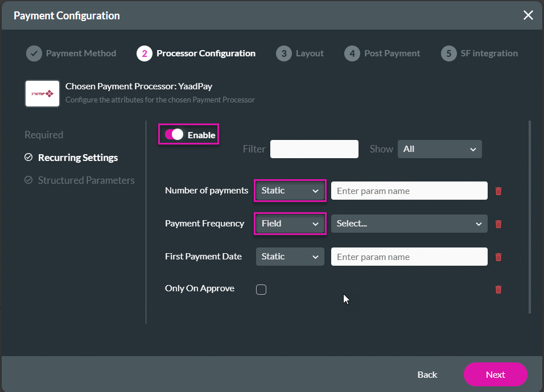Remove the First Payment Date parameter
This screenshot has height=392, width=544.
click(x=498, y=257)
